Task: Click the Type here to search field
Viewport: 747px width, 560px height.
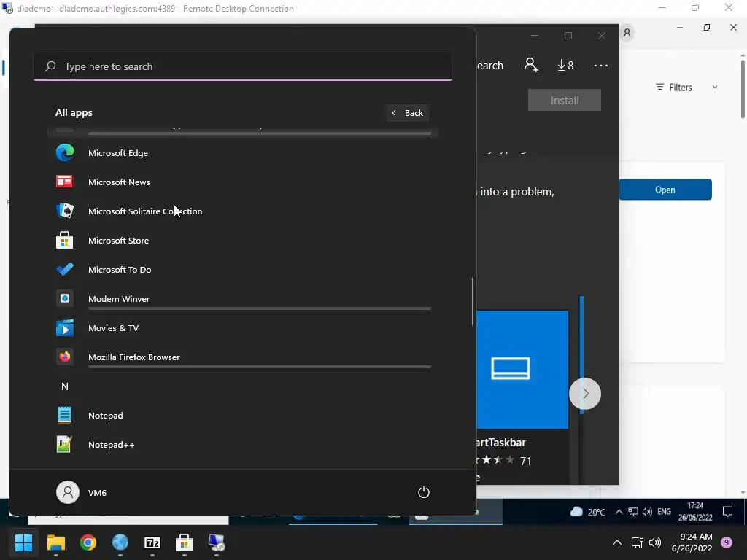Action: (242, 66)
